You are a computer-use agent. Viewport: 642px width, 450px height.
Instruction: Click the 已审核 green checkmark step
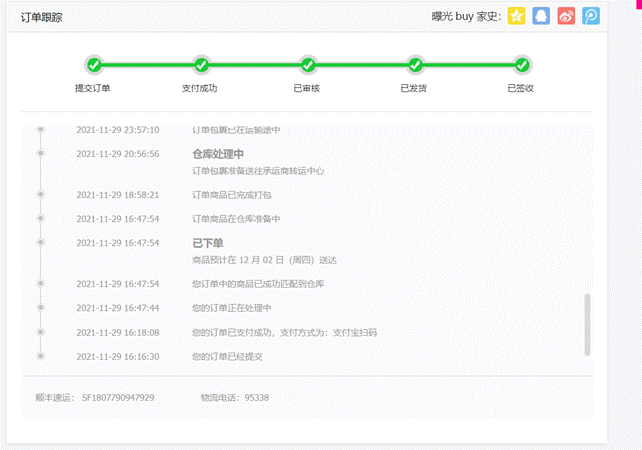tap(308, 65)
